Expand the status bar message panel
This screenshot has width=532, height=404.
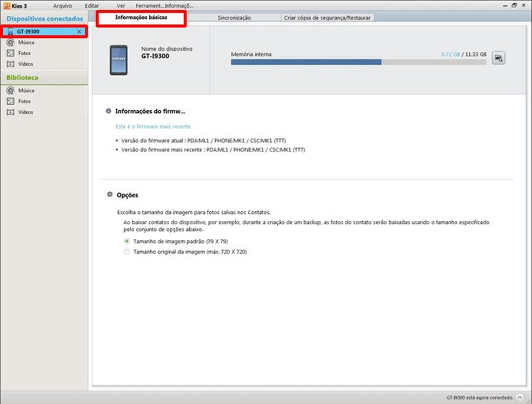coord(520,397)
